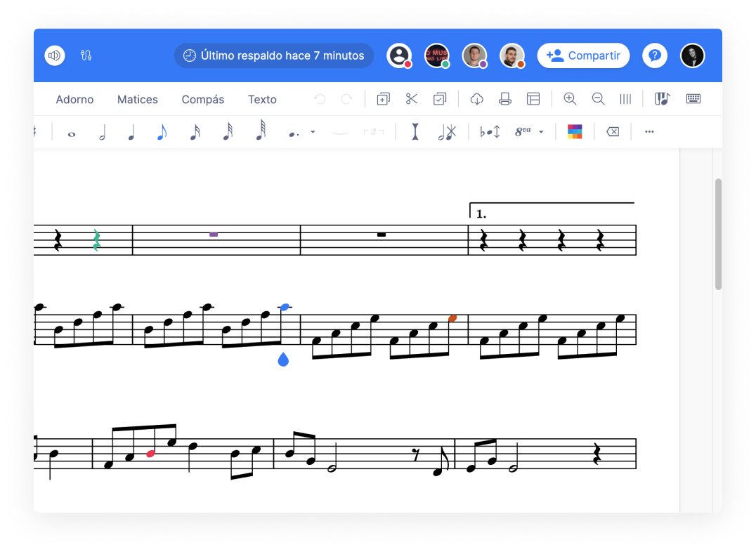Viewport: 756px width, 552px height.
Task: Click the measure bars view icon
Action: [625, 99]
